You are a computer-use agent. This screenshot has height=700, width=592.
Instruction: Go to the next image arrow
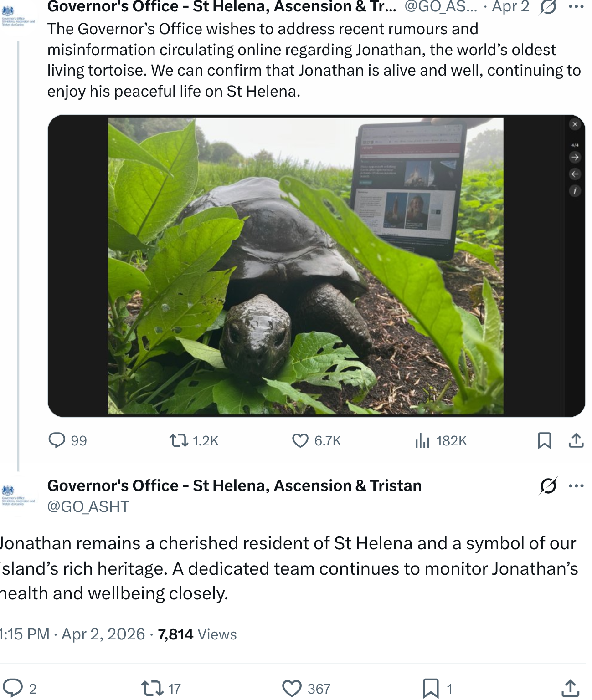(575, 157)
